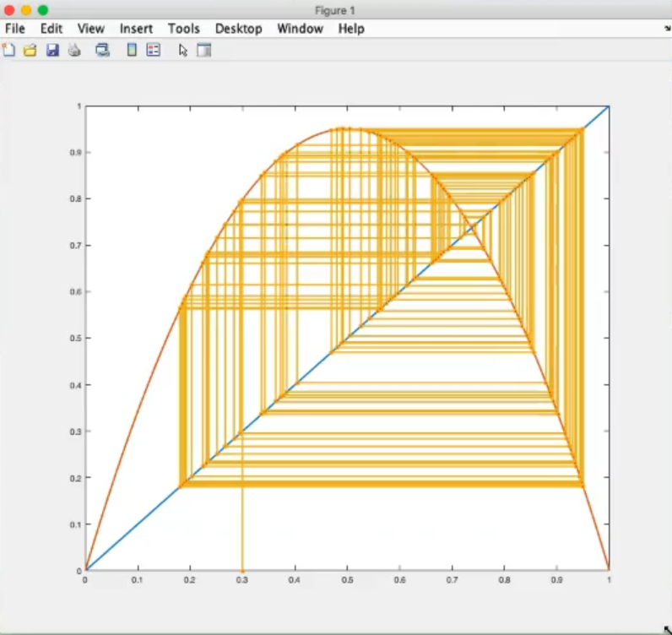Viewport: 672px width, 635px height.
Task: Open the Property Inspector toolbar icon
Action: [203, 50]
